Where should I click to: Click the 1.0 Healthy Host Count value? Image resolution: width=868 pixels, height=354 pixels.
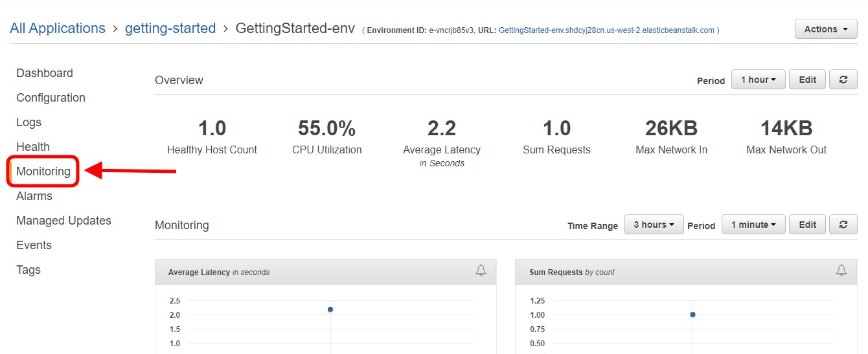click(x=212, y=128)
